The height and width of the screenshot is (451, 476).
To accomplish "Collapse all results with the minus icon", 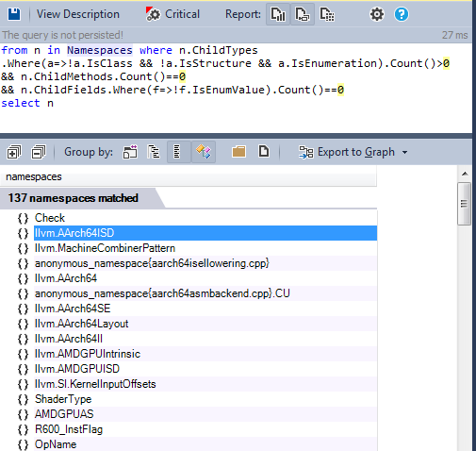I will tap(39, 153).
